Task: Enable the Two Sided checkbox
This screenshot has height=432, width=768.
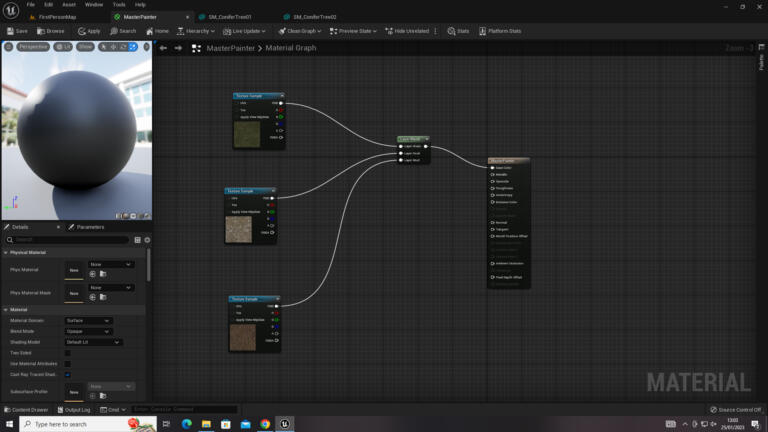Action: pos(68,353)
